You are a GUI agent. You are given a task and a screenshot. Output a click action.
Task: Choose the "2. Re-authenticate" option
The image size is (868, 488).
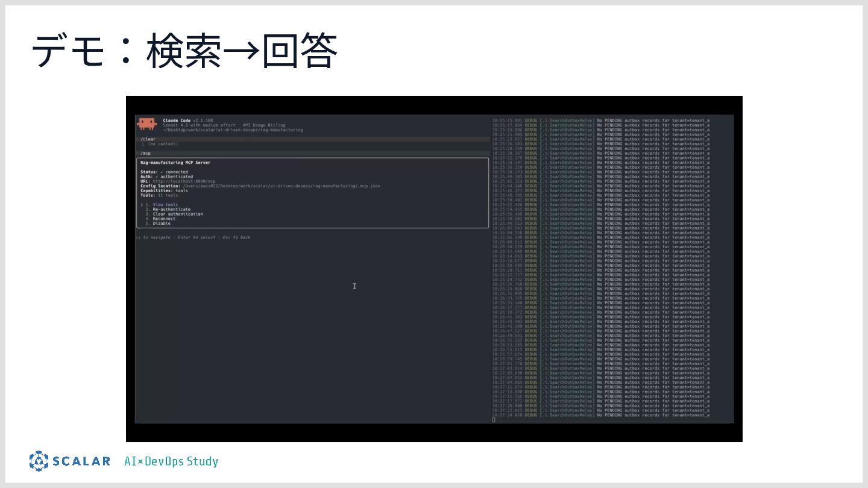tap(168, 210)
